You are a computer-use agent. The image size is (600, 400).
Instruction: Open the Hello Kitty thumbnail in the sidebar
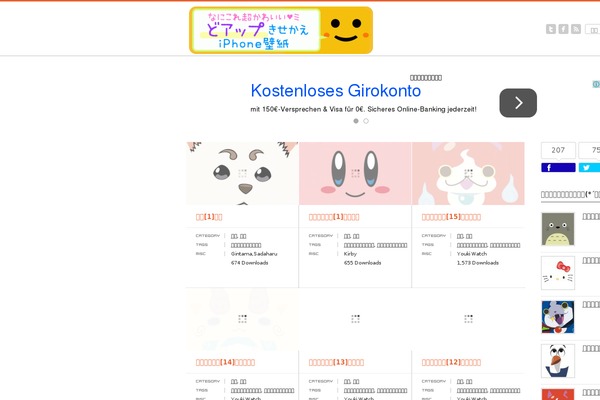point(558,273)
